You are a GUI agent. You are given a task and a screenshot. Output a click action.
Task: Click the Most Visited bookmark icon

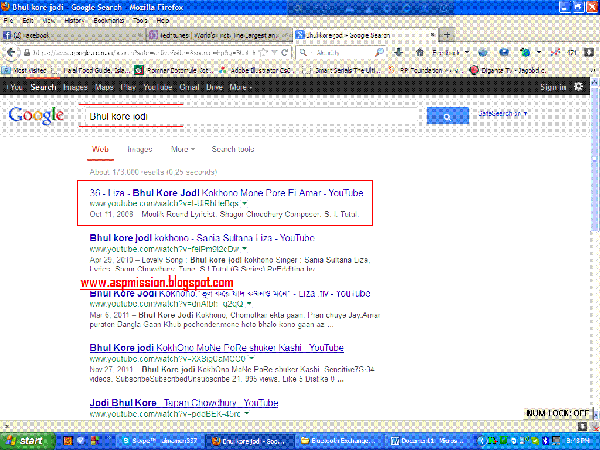pos(6,70)
